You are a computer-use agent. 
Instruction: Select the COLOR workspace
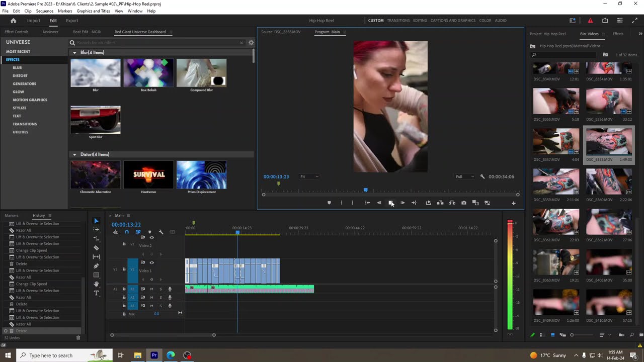click(485, 21)
